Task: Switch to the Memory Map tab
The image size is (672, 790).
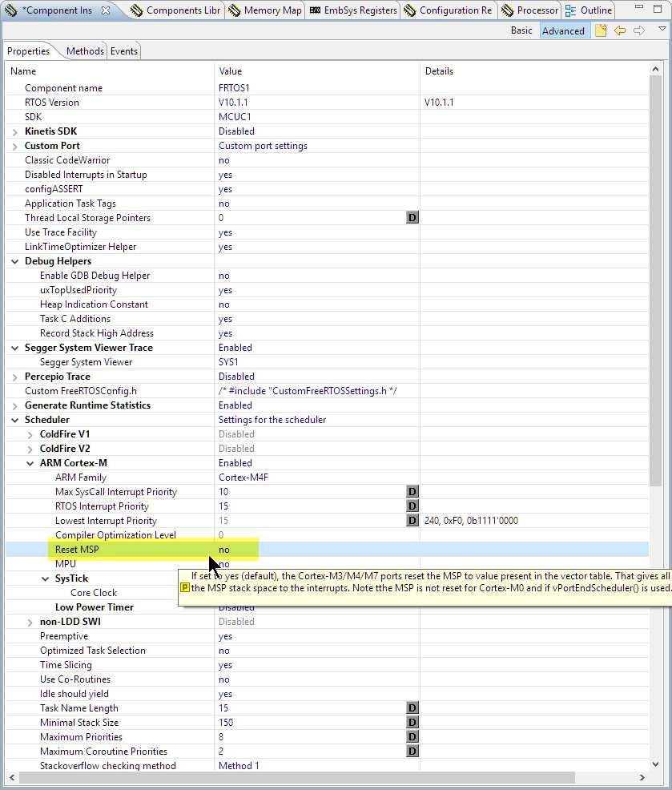Action: [x=265, y=10]
